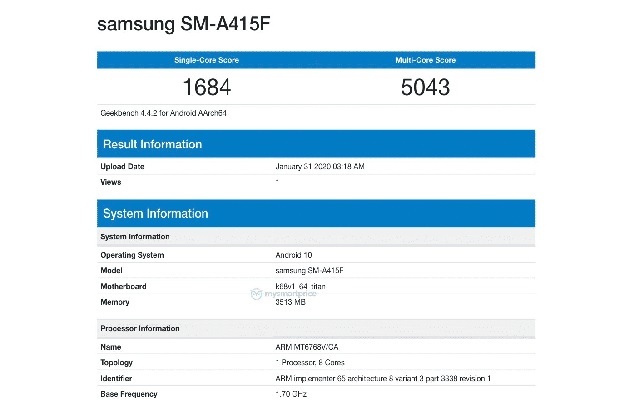The image size is (620, 413).
Task: Click the blue System Information section header
Action: tap(316, 214)
